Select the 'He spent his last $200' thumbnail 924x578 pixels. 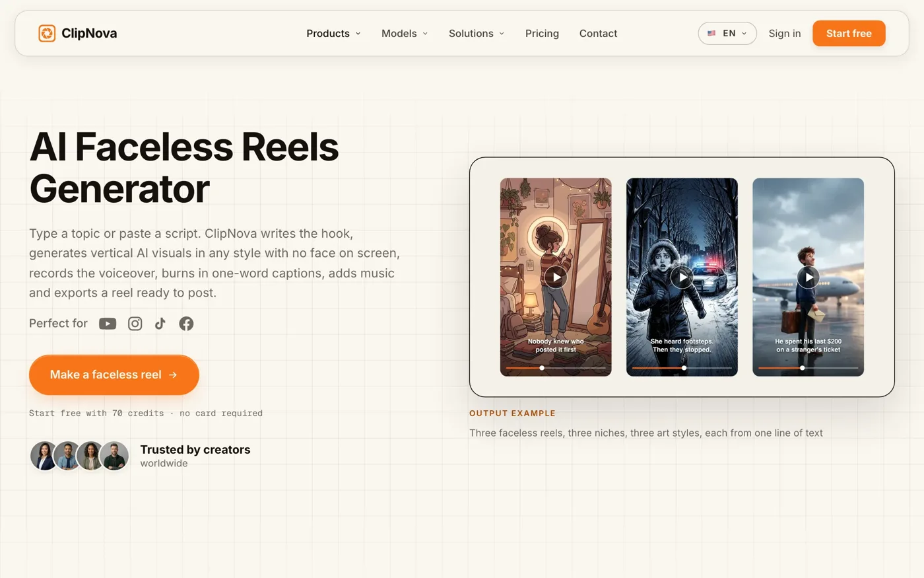click(808, 277)
